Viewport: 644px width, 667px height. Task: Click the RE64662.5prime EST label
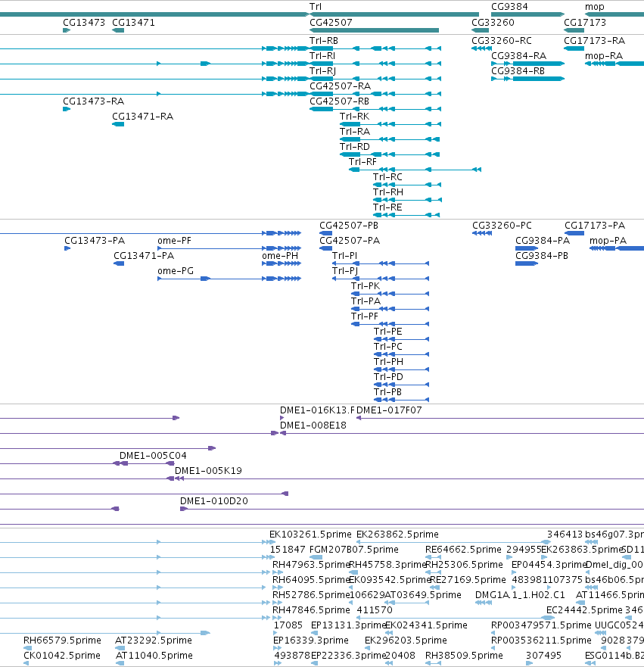tap(463, 550)
